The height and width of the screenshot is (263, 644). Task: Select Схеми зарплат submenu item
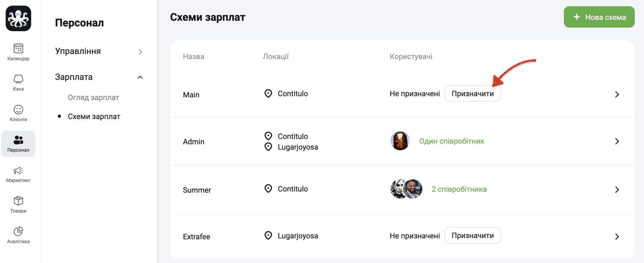[94, 116]
